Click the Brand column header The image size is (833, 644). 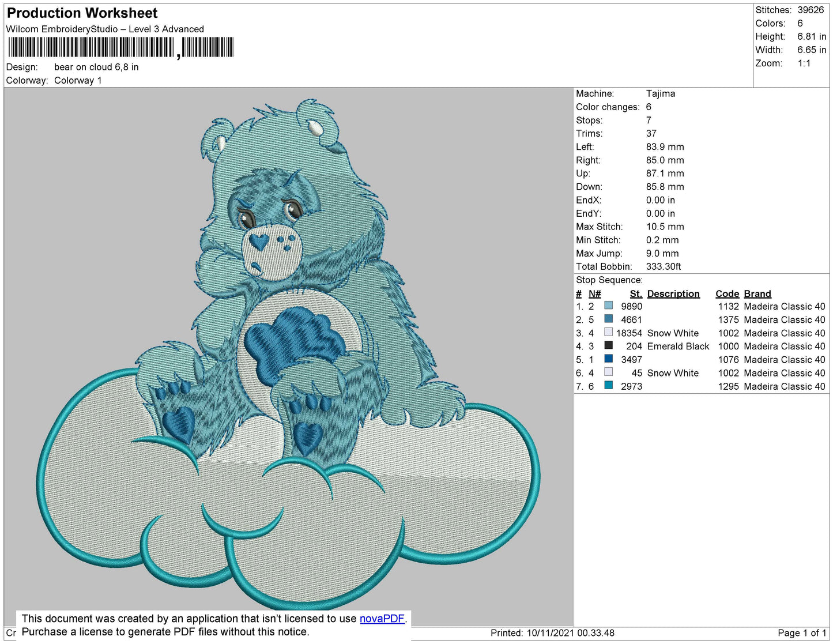[x=757, y=293]
